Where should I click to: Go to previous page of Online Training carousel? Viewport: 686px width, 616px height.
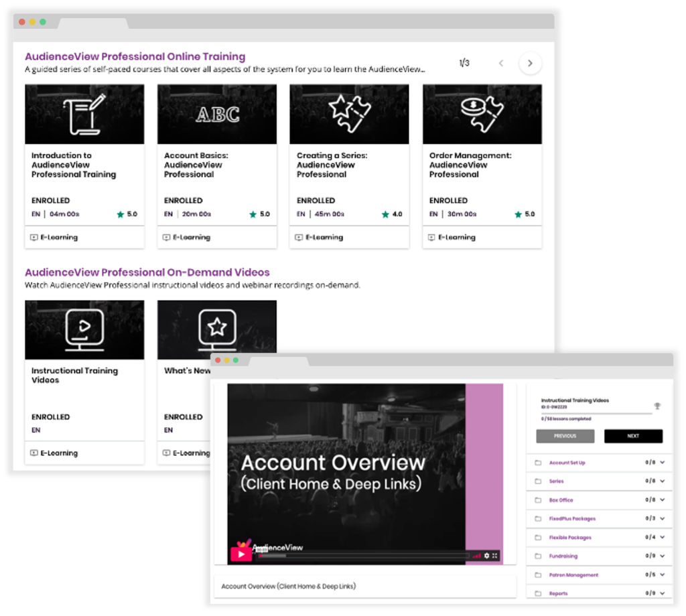coord(501,64)
